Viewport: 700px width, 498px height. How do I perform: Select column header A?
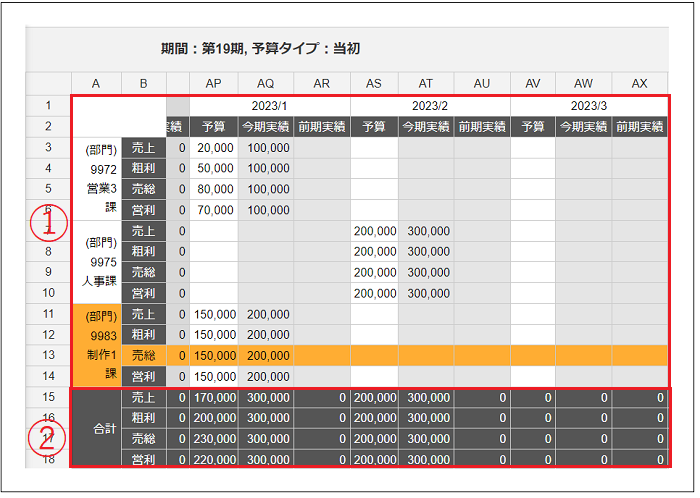(x=96, y=83)
